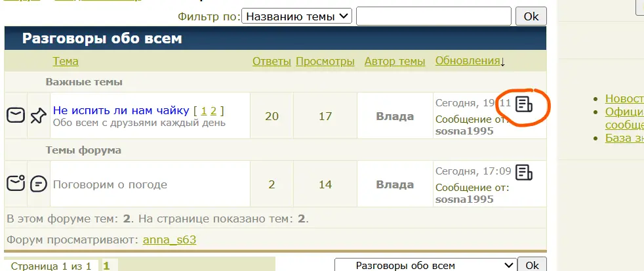Open topic 'Не испить ли нам чайку'
This screenshot has width=644, height=271.
click(121, 110)
